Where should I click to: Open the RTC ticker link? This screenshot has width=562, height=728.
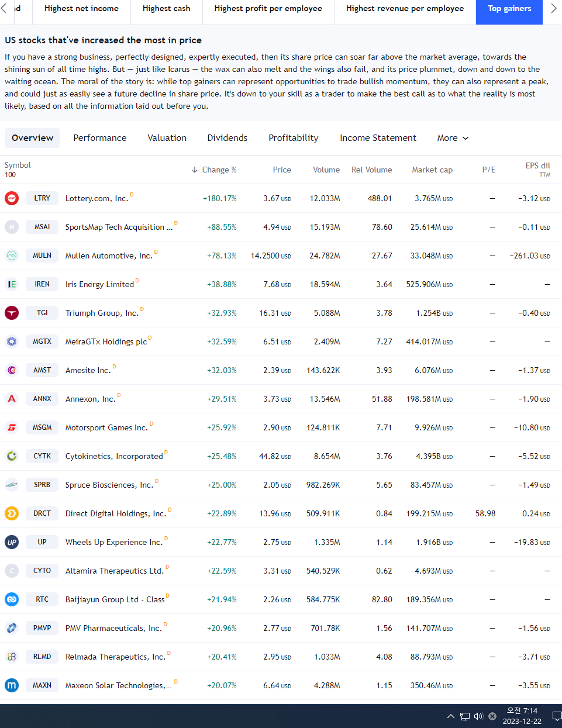42,599
